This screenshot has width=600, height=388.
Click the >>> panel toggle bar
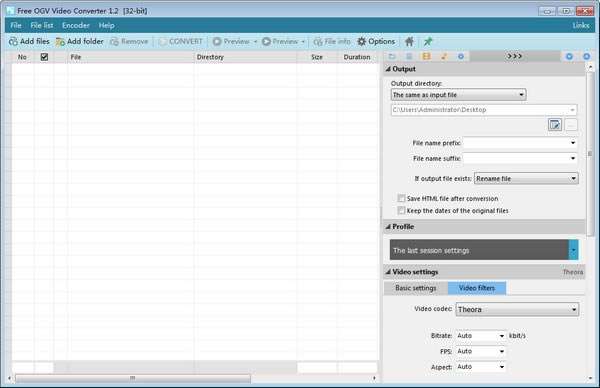(x=515, y=56)
